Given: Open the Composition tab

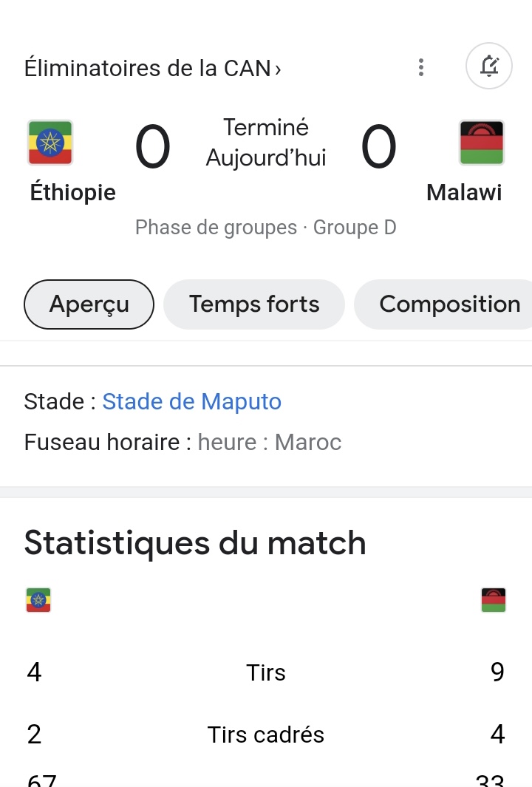Looking at the screenshot, I should [x=443, y=304].
